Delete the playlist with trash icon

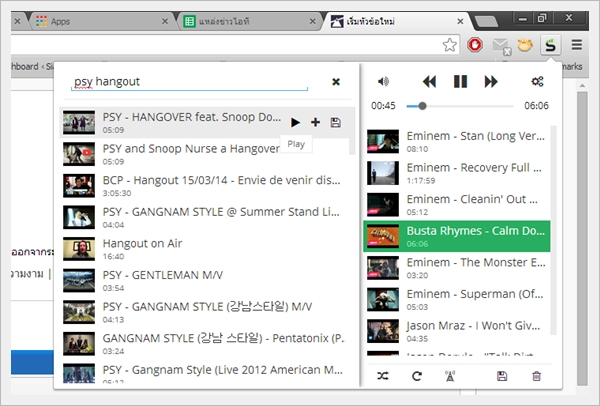pos(536,376)
